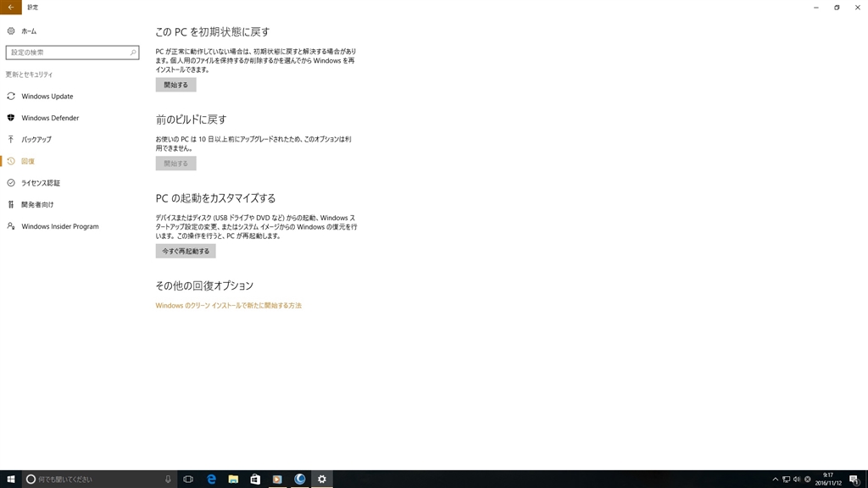Click the 設定の検索 input field
The image size is (868, 488).
[x=72, y=53]
